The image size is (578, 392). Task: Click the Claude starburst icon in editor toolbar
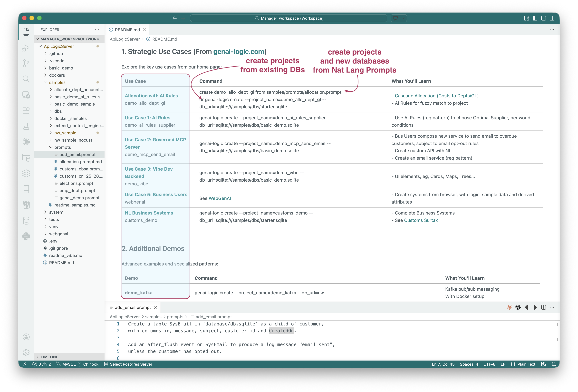click(x=509, y=307)
